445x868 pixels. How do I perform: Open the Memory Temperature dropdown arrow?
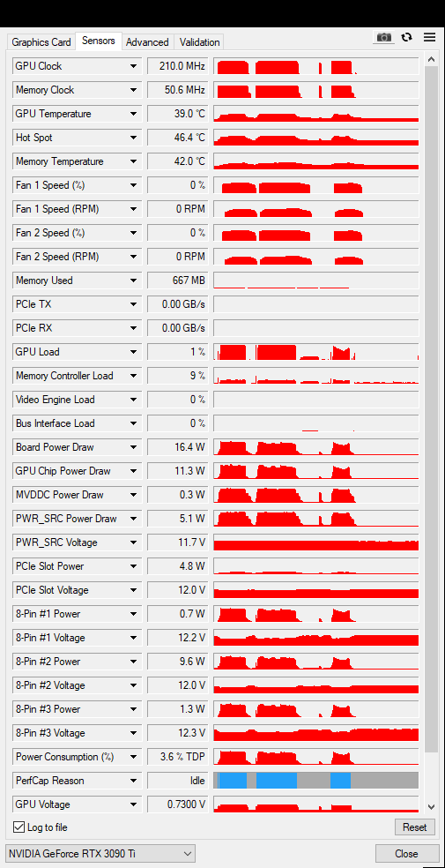[133, 161]
